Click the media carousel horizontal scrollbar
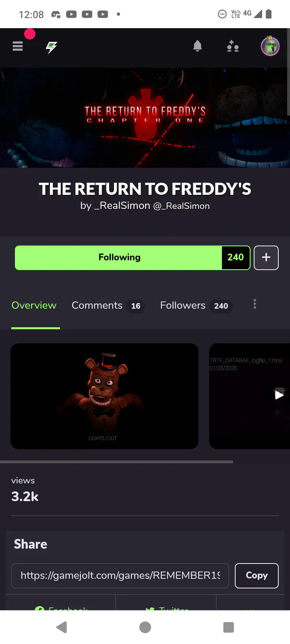Viewport: 290px width, 644px height. point(116,462)
